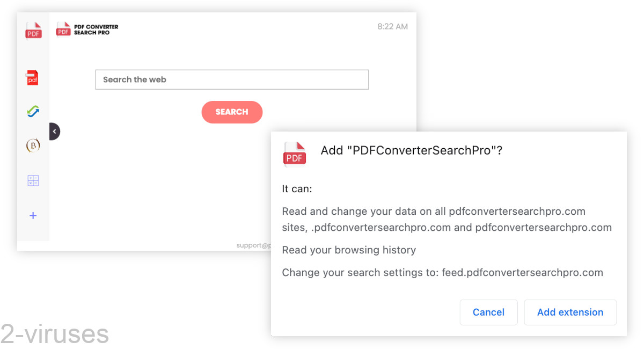
Task: Click the PDF icon in the extension dialog
Action: coord(294,154)
